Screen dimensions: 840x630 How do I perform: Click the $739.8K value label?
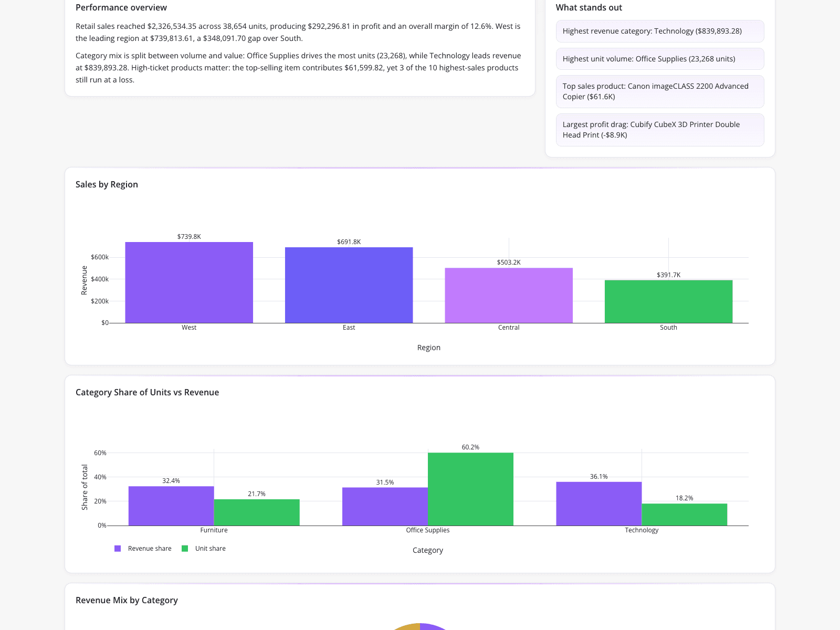(189, 237)
